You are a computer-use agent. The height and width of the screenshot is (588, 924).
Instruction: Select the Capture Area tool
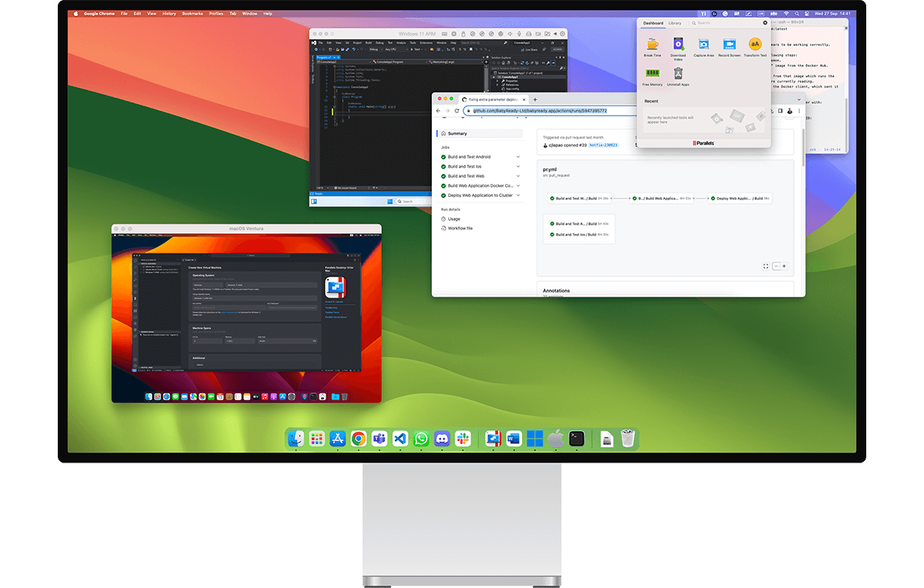pos(704,45)
